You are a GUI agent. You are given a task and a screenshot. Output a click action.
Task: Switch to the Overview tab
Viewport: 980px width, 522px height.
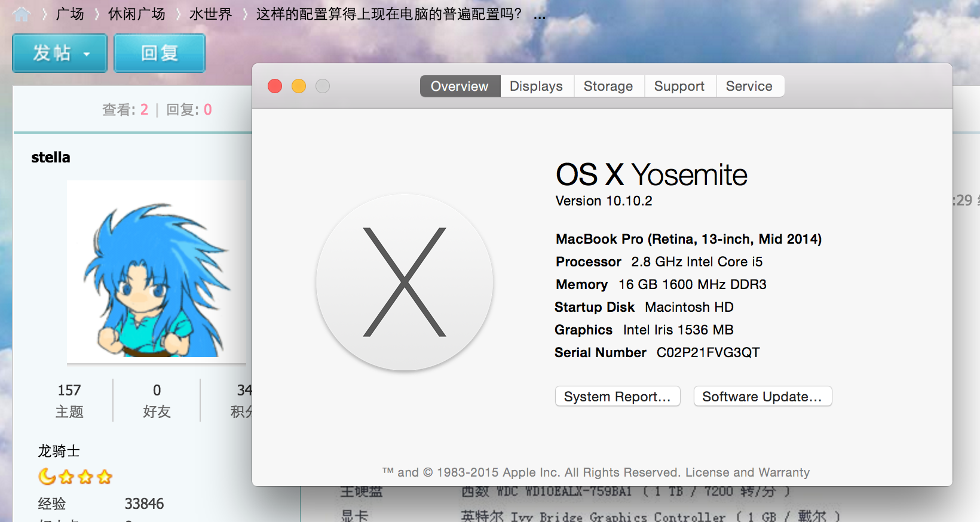[x=460, y=86]
